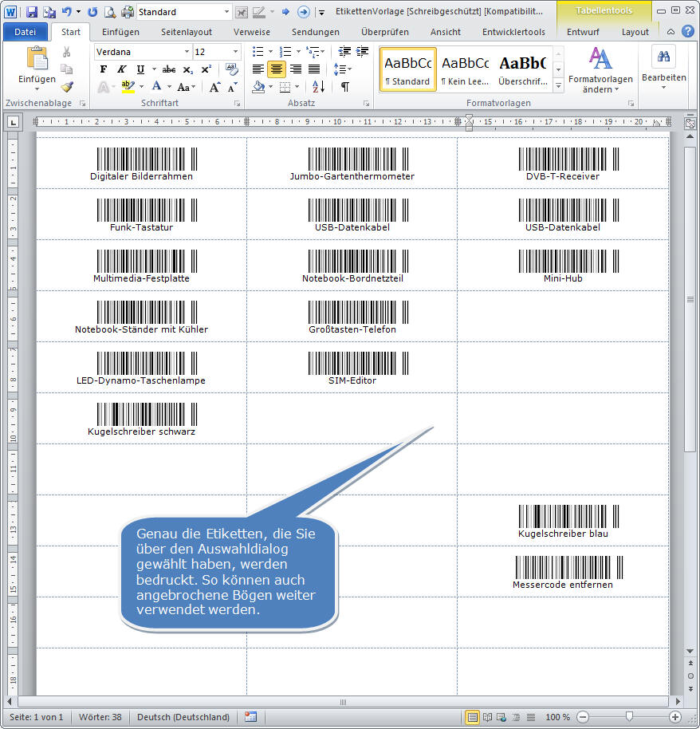Increase paragraph indent

(x=362, y=52)
